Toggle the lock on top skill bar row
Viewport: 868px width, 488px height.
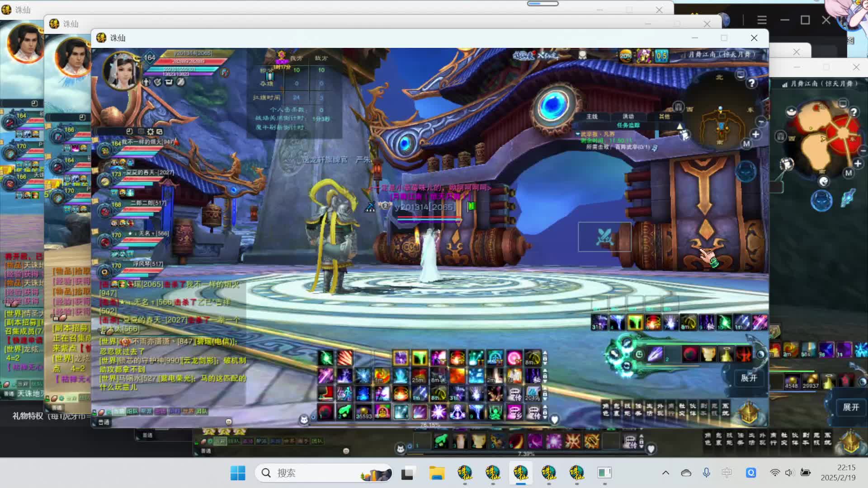point(545,358)
